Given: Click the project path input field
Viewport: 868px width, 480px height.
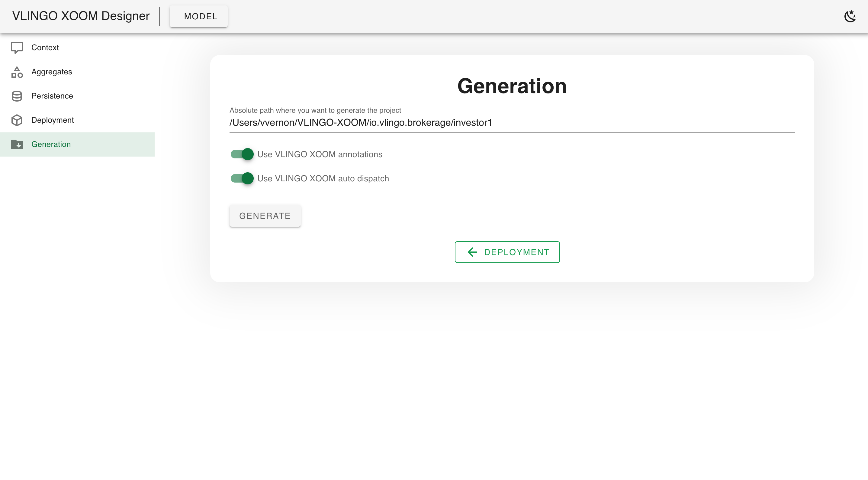Looking at the screenshot, I should click(512, 122).
